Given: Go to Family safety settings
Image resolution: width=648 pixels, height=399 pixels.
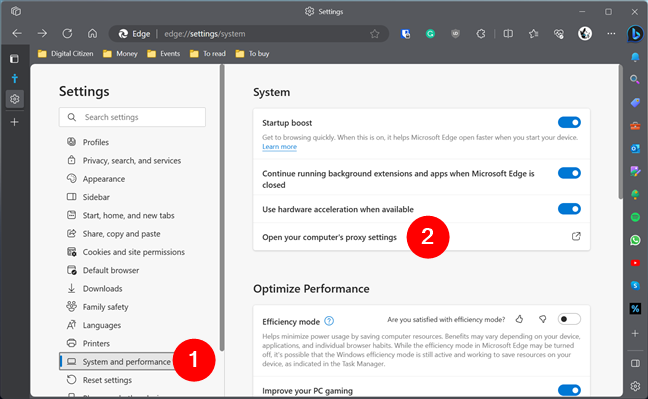Looking at the screenshot, I should (105, 307).
